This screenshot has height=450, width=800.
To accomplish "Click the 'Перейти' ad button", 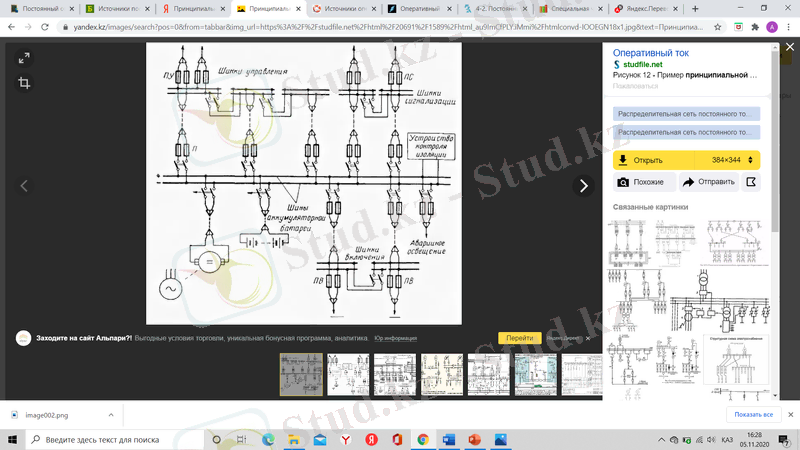I will point(519,338).
